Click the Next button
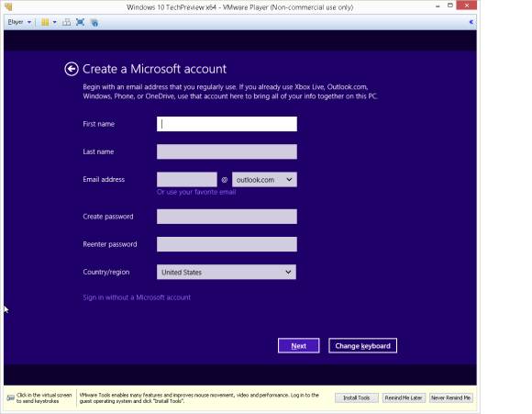 point(299,346)
